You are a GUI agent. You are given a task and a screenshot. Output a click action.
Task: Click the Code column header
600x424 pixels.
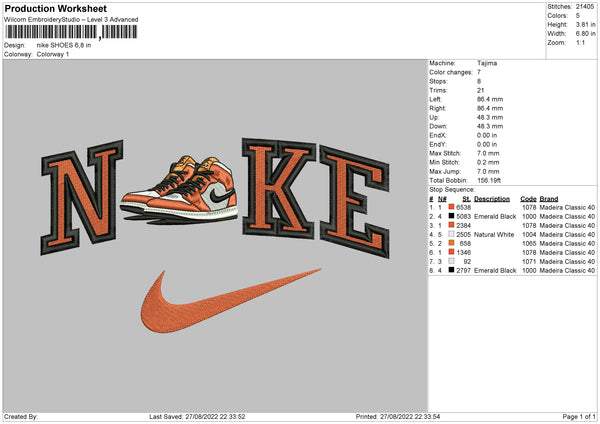coord(528,198)
